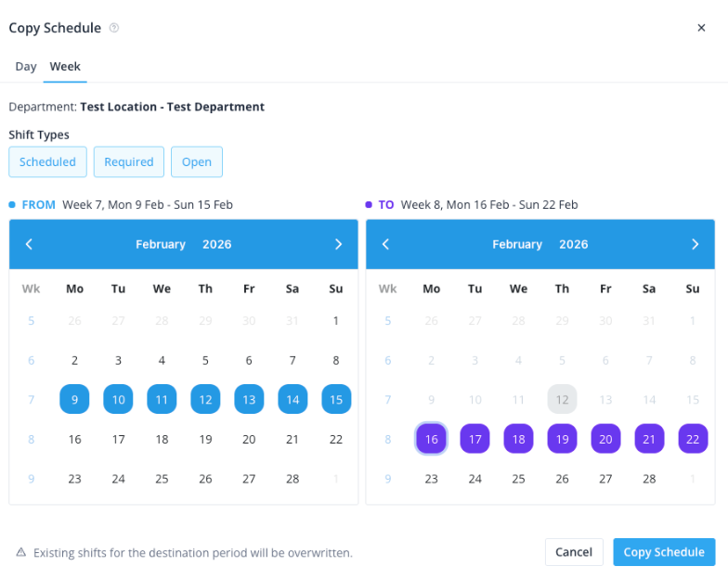Select February 23 in the TO calendar
Screen dimensions: 728x579
pyautogui.click(x=431, y=479)
